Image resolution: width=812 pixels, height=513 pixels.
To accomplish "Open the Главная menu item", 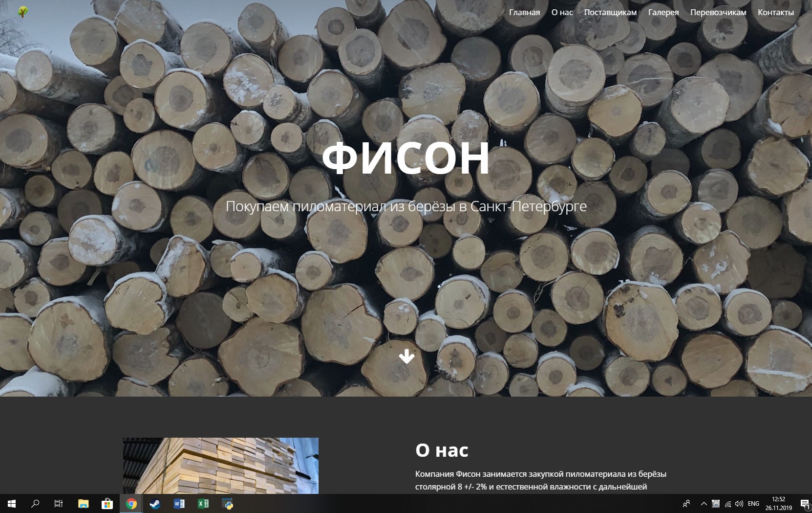I will point(524,12).
